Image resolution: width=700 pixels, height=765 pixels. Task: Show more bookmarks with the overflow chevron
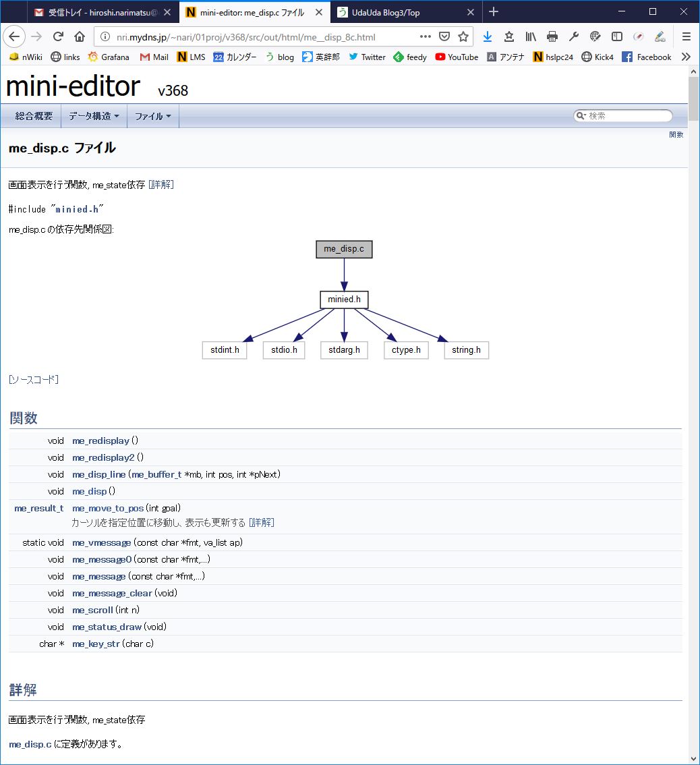coord(686,57)
